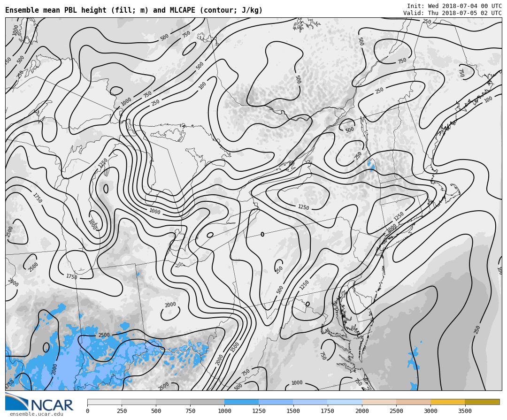Click the 'Valid: Thu 2018-07-05 02 UTC' line

point(453,13)
